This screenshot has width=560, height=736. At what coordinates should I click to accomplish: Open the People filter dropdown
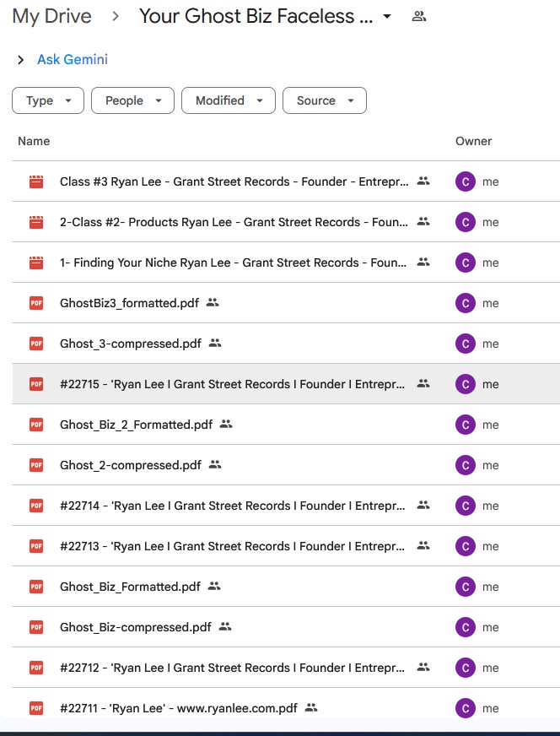coord(132,100)
